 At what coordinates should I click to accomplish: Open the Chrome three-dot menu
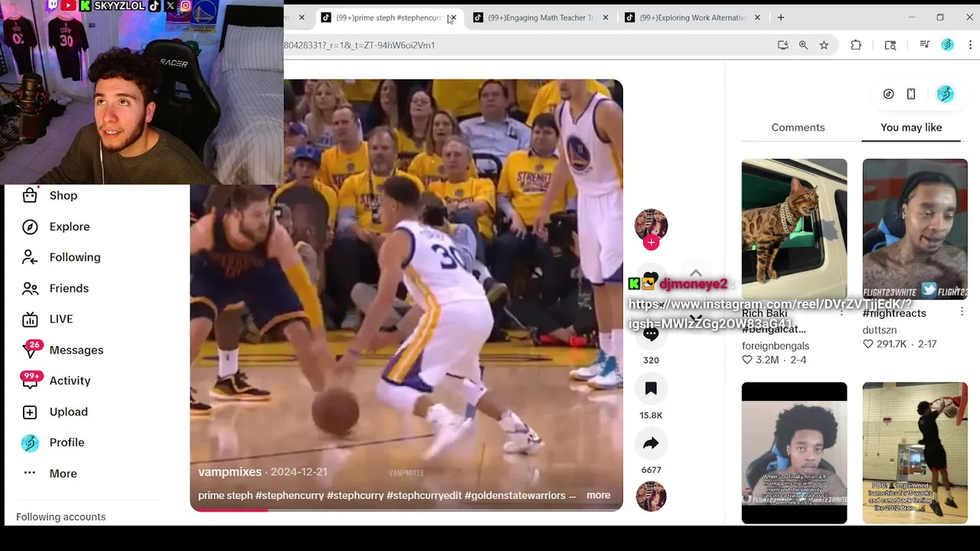point(970,45)
